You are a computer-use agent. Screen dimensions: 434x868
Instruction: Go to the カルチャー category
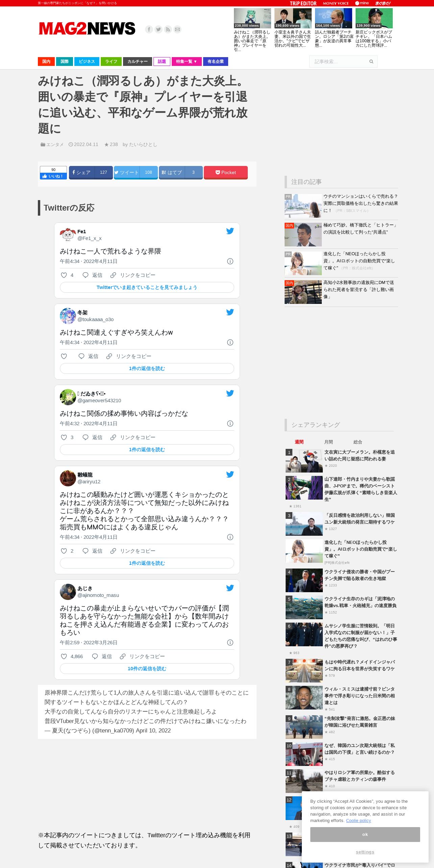pyautogui.click(x=138, y=62)
